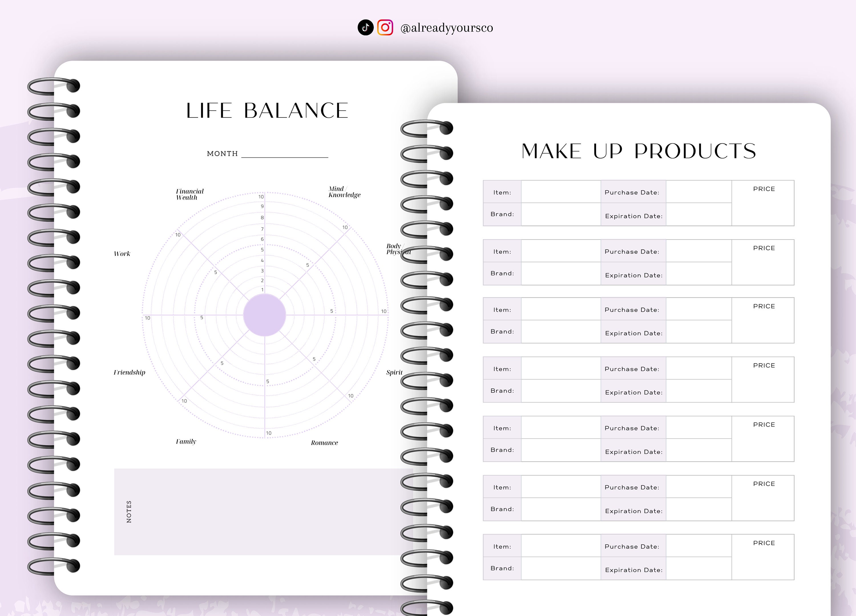Image resolution: width=856 pixels, height=616 pixels.
Task: Click the vertical NOTES label
Action: click(x=129, y=512)
